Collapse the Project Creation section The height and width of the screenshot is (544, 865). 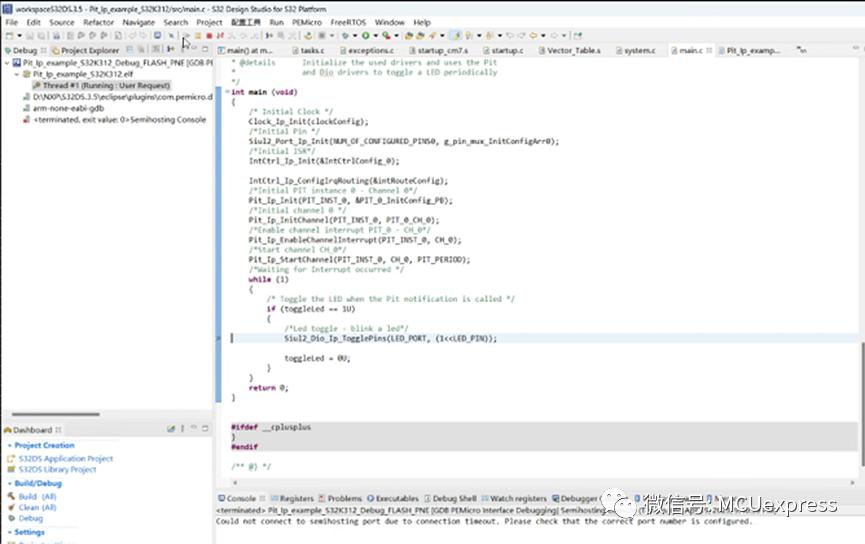(x=9, y=445)
